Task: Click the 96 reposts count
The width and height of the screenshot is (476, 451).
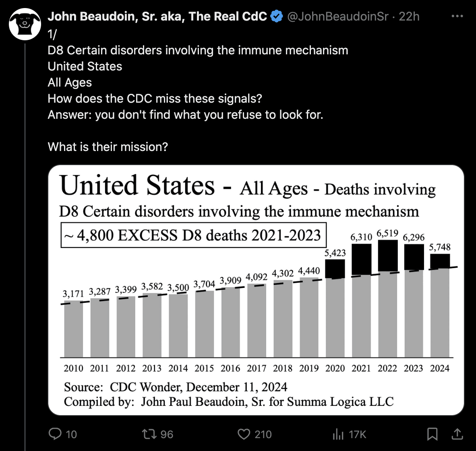Action: click(x=167, y=434)
